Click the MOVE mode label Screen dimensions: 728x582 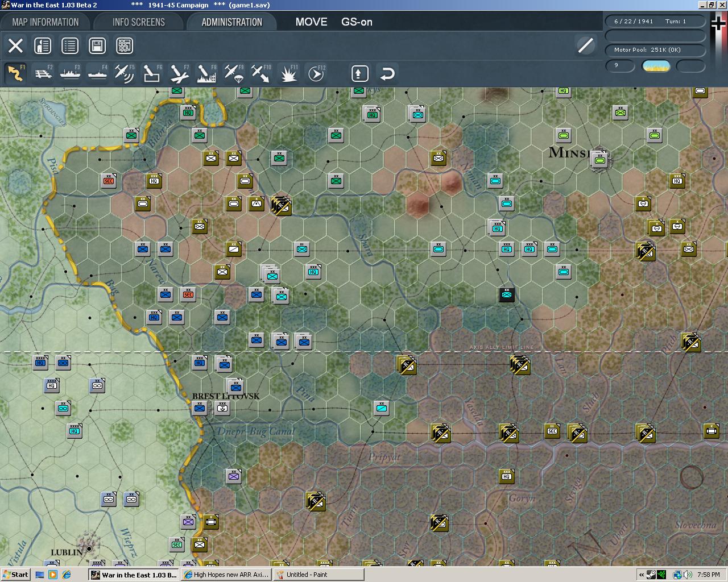click(311, 22)
